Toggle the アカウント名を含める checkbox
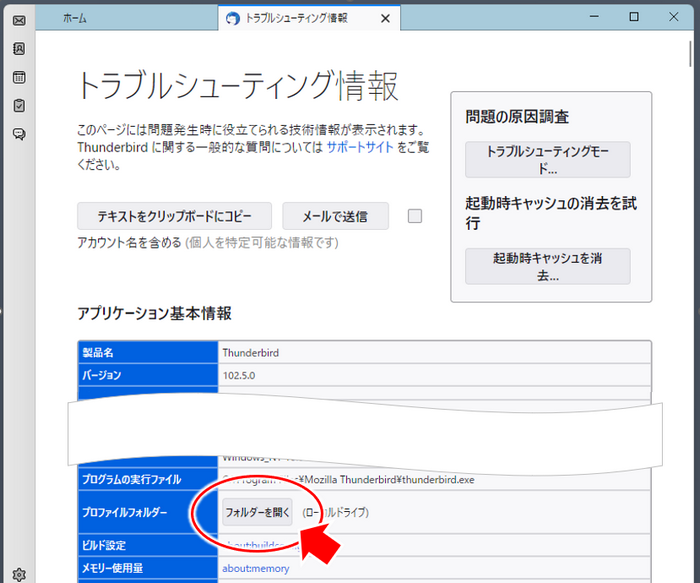Viewport: 700px width, 583px height. click(415, 216)
